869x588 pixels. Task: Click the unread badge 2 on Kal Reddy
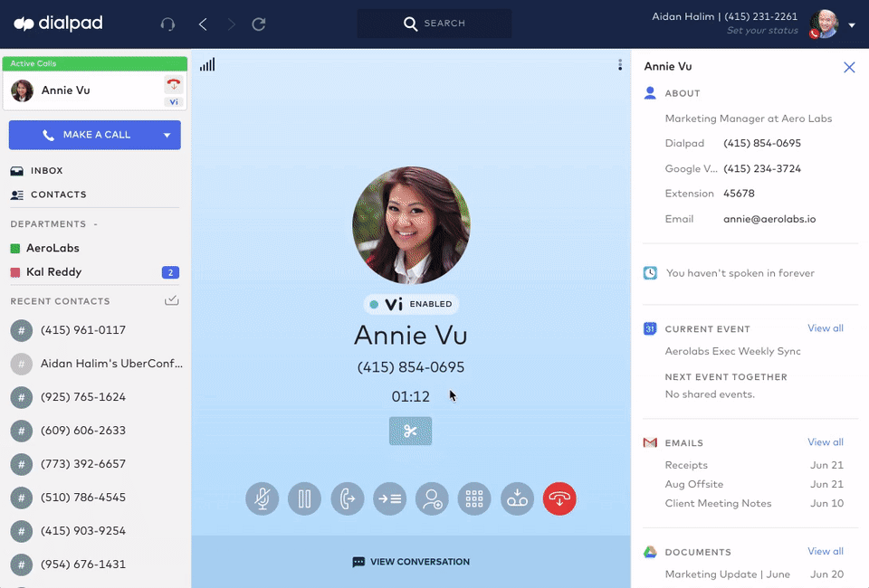point(170,272)
